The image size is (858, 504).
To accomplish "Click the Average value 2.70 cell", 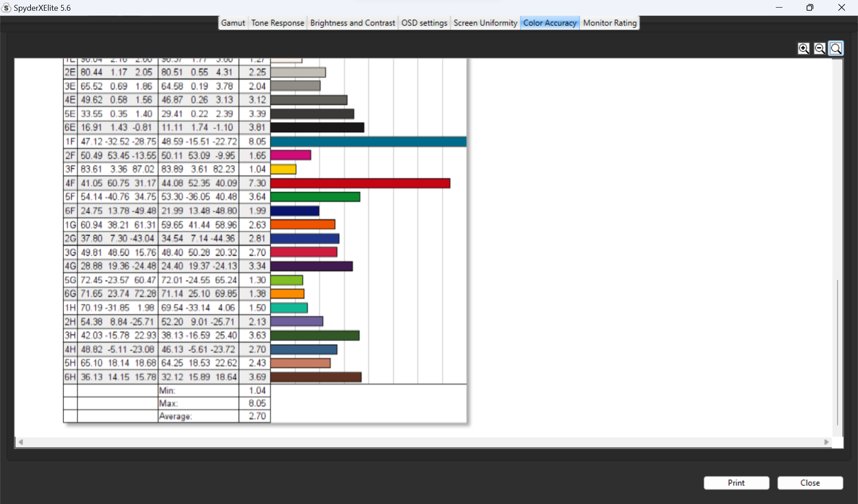I will pyautogui.click(x=257, y=416).
